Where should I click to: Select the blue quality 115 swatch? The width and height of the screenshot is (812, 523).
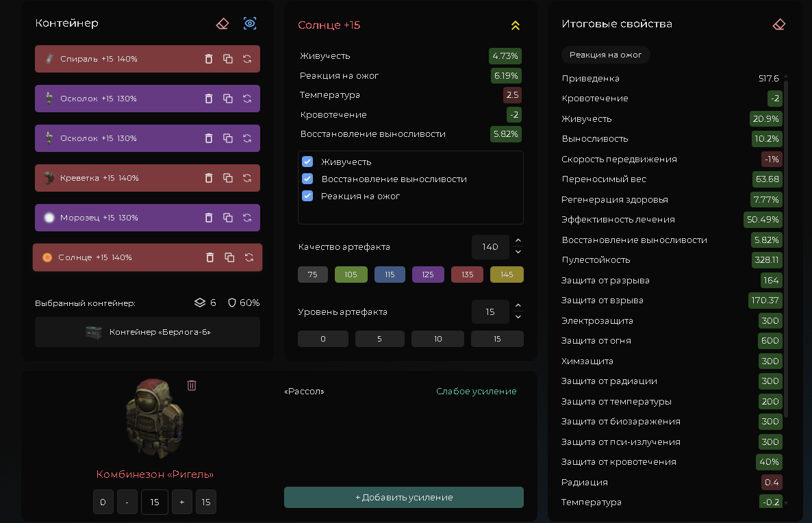click(390, 275)
